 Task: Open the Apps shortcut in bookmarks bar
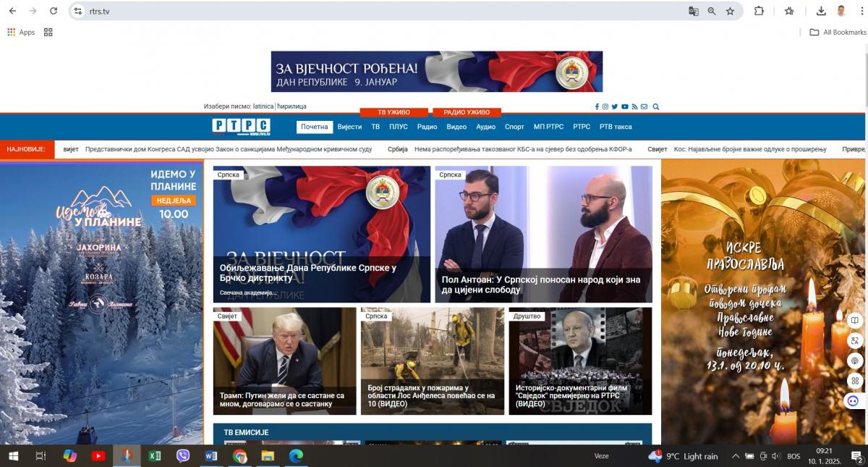(21, 32)
